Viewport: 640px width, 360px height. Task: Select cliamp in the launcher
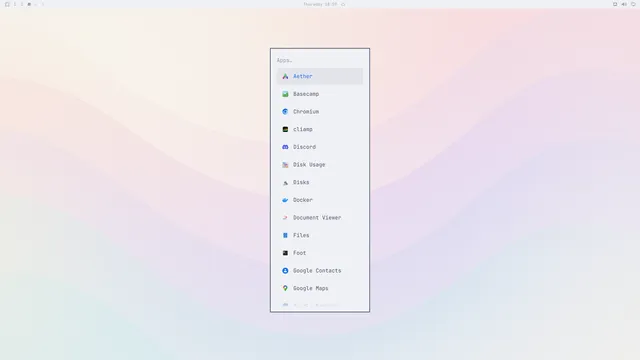(x=320, y=129)
